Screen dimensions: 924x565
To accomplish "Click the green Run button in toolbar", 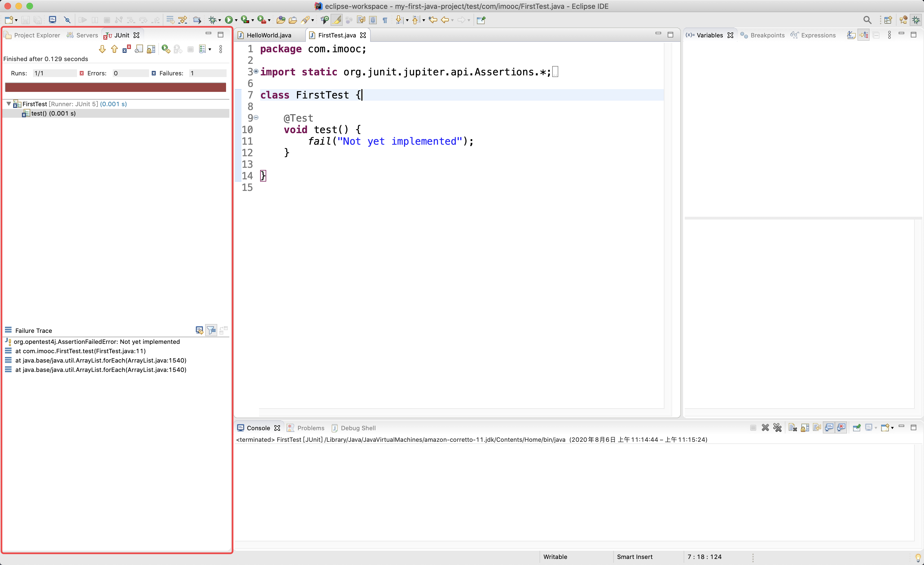I will click(x=228, y=20).
